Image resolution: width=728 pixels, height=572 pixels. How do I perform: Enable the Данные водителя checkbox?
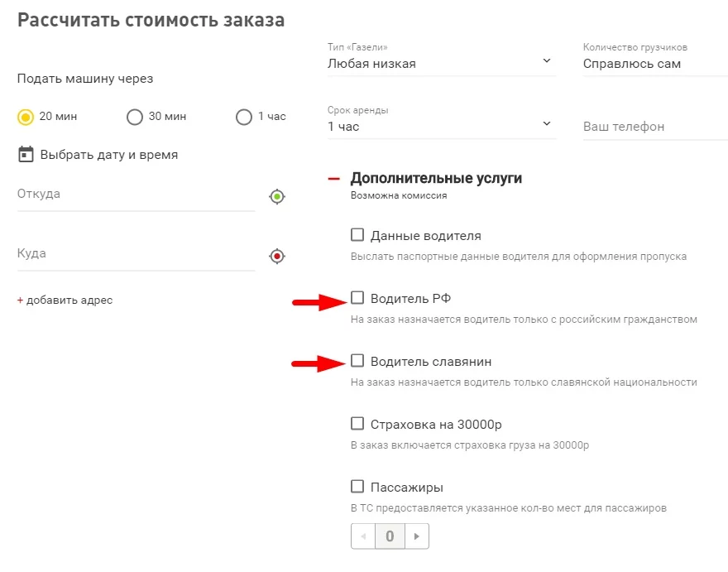pyautogui.click(x=357, y=235)
